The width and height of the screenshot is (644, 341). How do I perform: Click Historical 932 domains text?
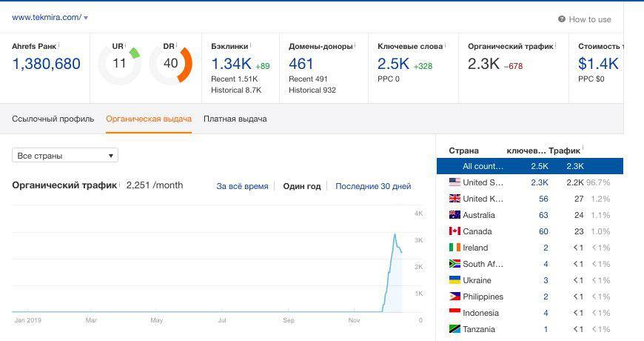pos(312,90)
